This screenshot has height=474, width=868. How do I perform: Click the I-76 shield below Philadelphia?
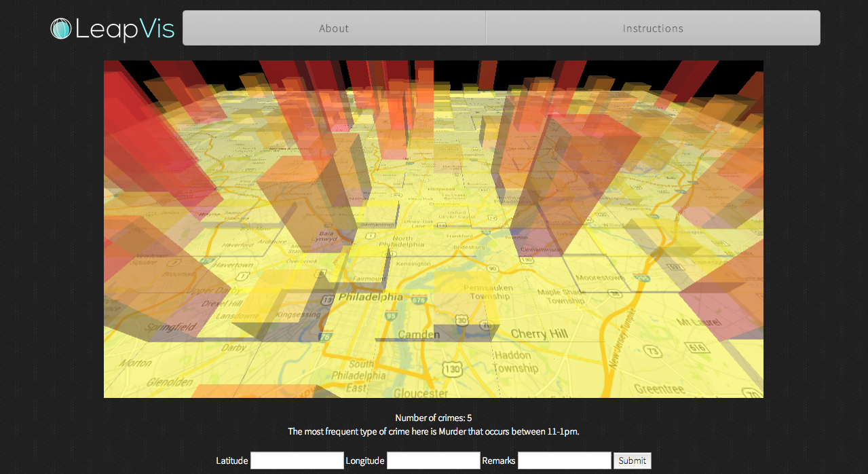click(x=325, y=337)
